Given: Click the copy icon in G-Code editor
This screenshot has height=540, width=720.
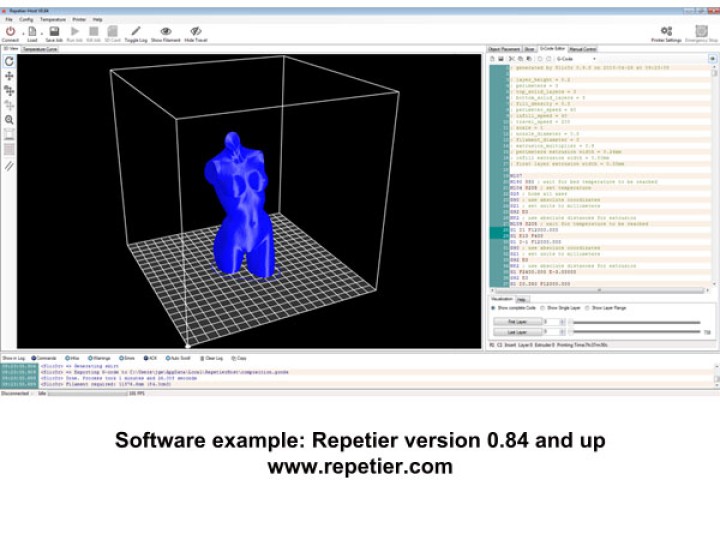Looking at the screenshot, I should pyautogui.click(x=520, y=59).
